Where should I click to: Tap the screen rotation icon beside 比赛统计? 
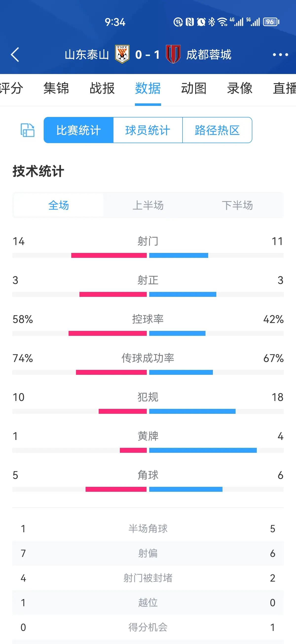coord(28,130)
